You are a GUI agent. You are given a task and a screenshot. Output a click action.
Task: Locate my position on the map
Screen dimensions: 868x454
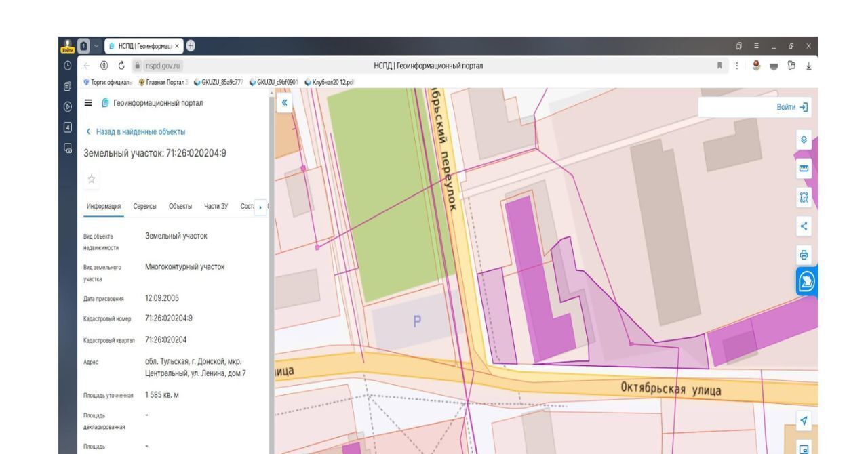(804, 421)
